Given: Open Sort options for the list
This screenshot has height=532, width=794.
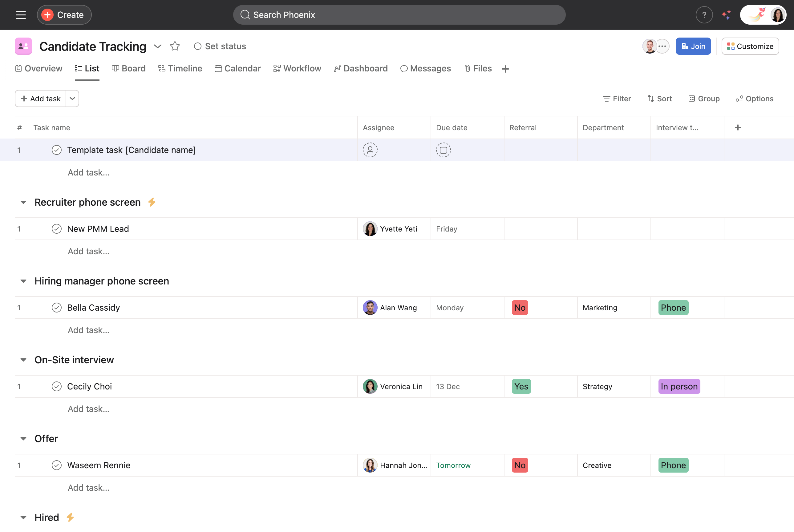Looking at the screenshot, I should coord(659,99).
